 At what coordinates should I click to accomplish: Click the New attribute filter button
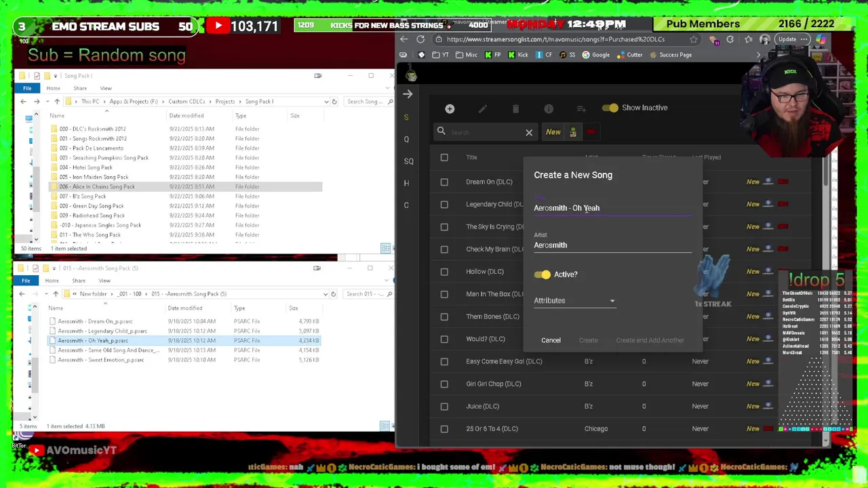(x=553, y=132)
